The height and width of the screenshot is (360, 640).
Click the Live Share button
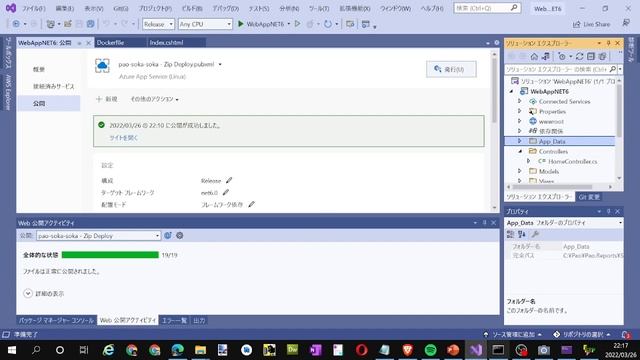tap(591, 24)
